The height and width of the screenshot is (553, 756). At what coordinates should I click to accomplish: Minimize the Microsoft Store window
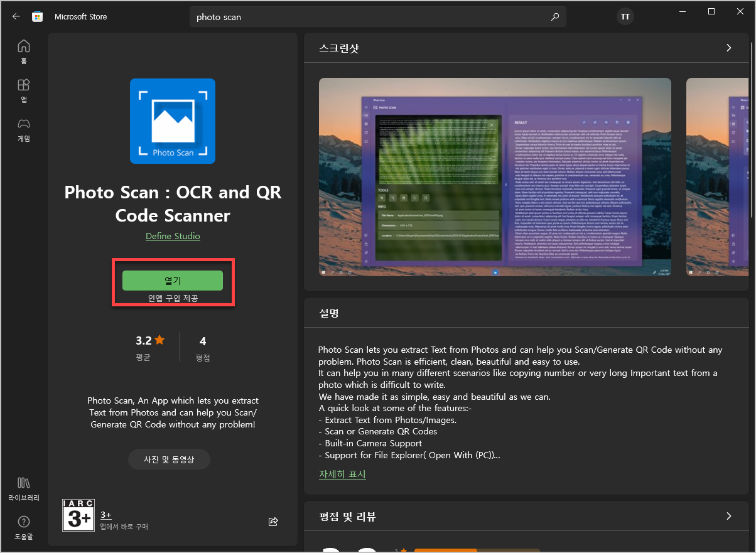[683, 11]
